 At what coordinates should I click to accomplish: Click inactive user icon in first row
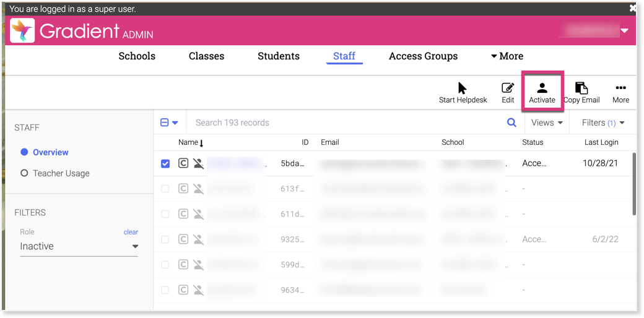[198, 164]
